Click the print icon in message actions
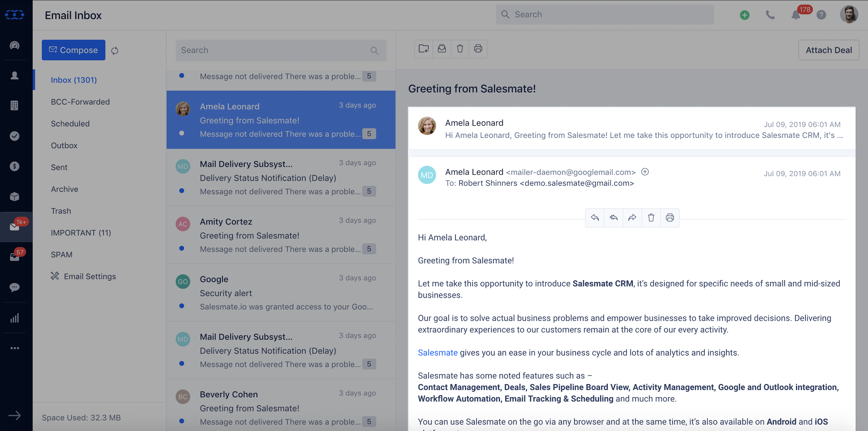 tap(670, 218)
